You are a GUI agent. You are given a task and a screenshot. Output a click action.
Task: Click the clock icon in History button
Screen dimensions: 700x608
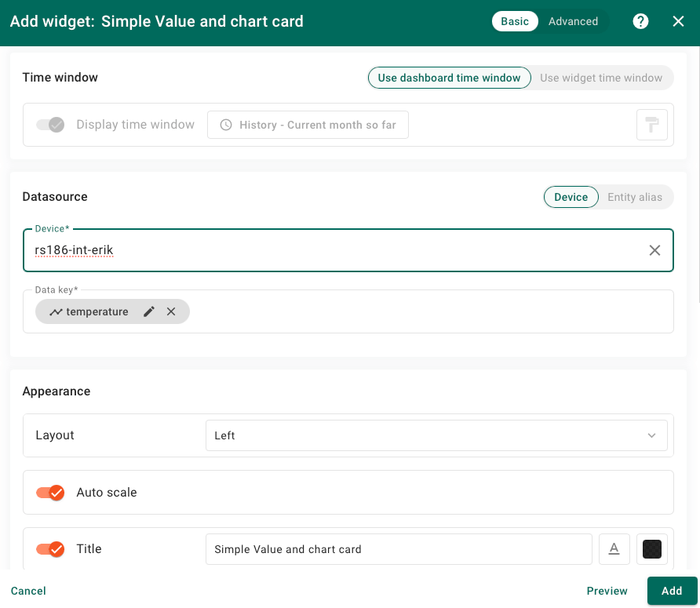[226, 125]
